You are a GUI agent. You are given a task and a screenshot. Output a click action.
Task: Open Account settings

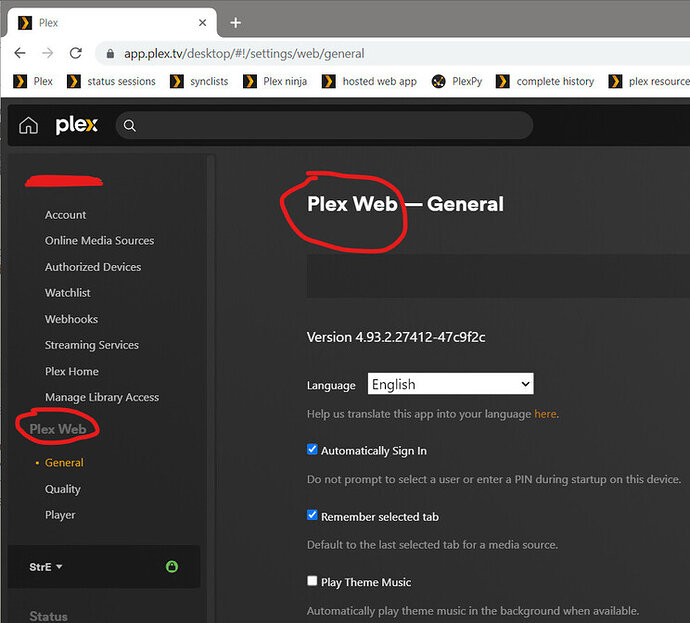coord(66,215)
